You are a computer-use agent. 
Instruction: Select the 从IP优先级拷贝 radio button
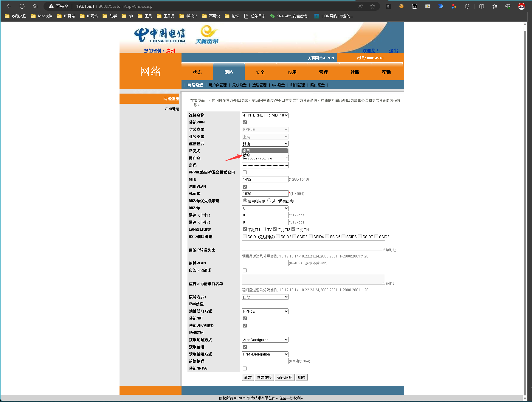269,201
